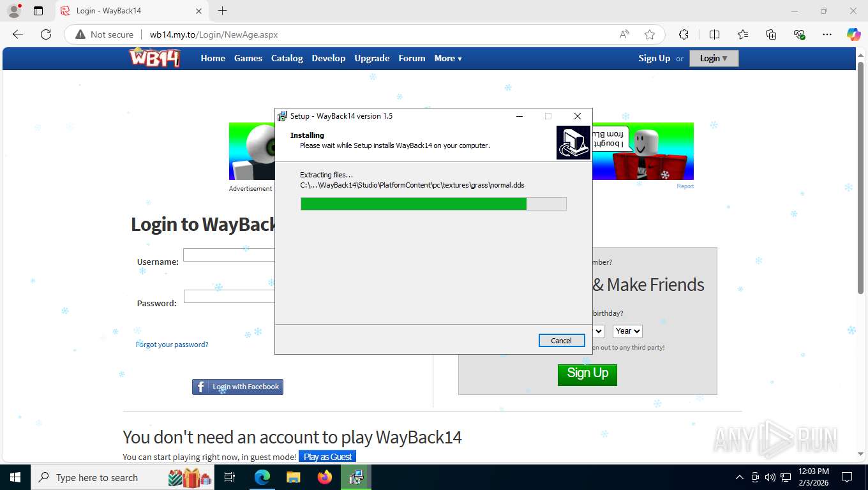
Task: Launch Microsoft Edge from the taskbar
Action: (262, 477)
